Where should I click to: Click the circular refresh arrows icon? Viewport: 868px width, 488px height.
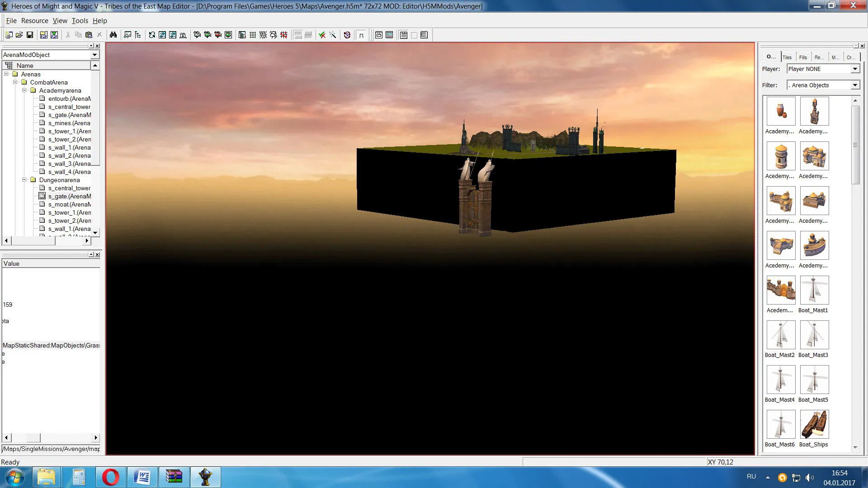152,35
